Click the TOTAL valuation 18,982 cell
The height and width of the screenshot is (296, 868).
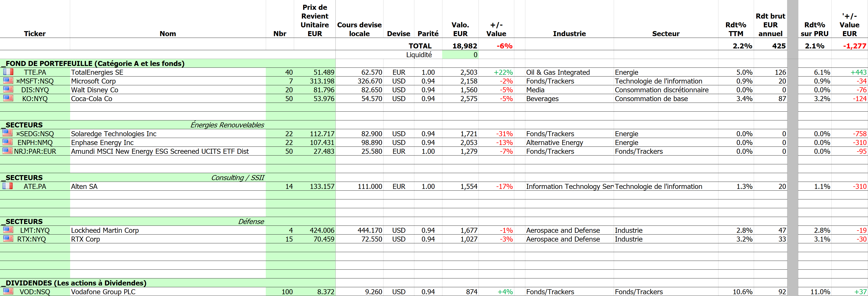(x=460, y=46)
